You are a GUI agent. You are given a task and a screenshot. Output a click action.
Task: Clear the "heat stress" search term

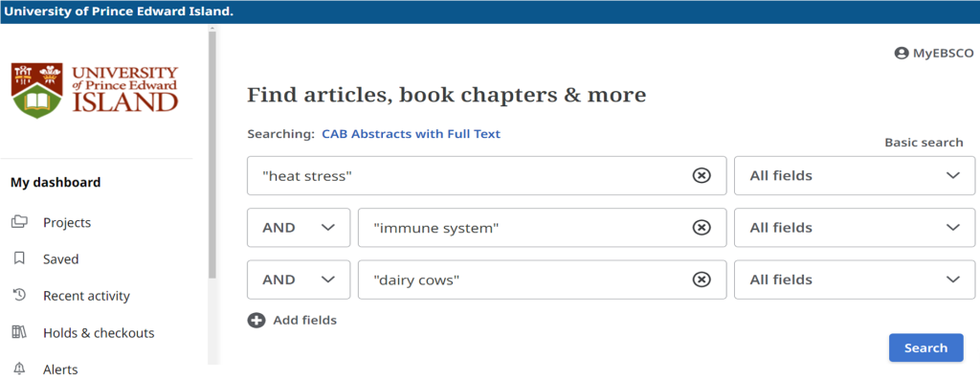point(702,176)
